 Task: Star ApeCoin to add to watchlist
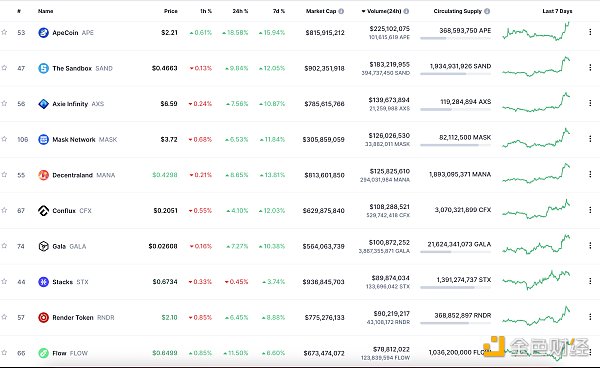[x=4, y=32]
